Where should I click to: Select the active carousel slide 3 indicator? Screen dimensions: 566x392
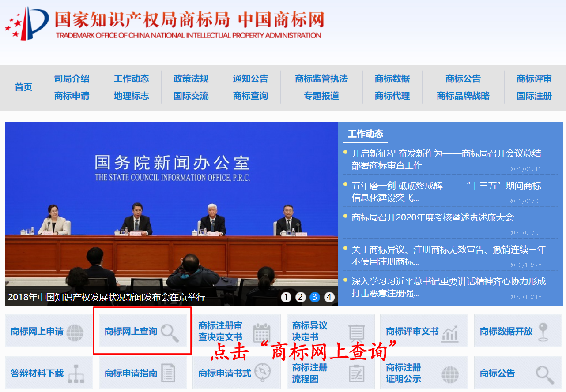tap(315, 297)
